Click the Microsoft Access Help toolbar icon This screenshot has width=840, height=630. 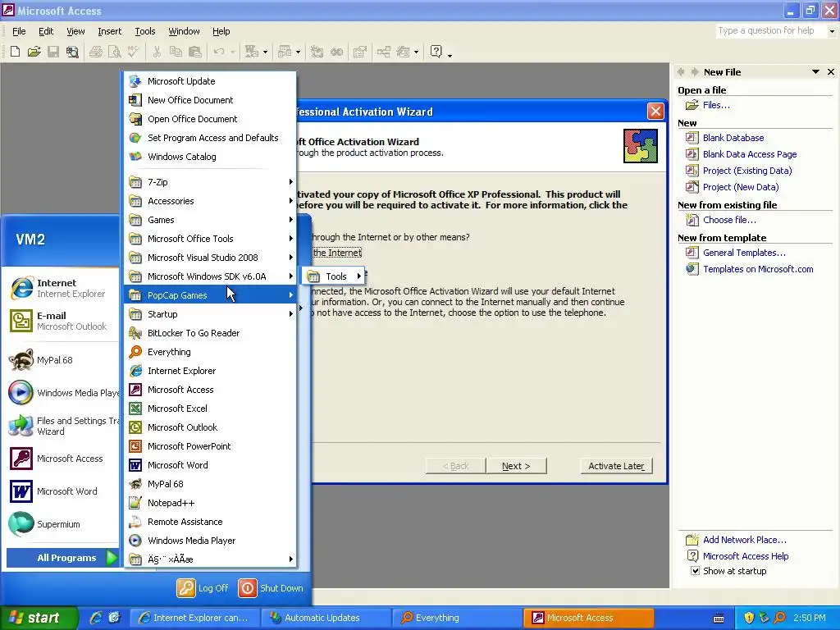pyautogui.click(x=436, y=52)
